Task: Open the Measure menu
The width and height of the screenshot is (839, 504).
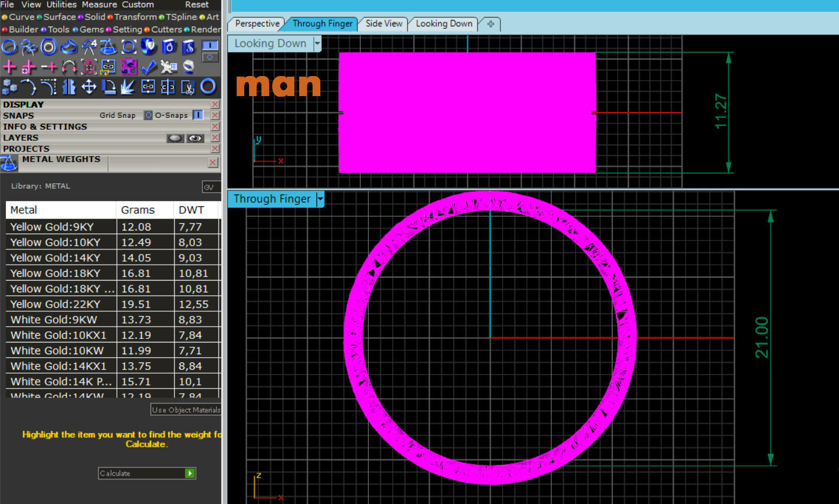Action: [x=99, y=5]
